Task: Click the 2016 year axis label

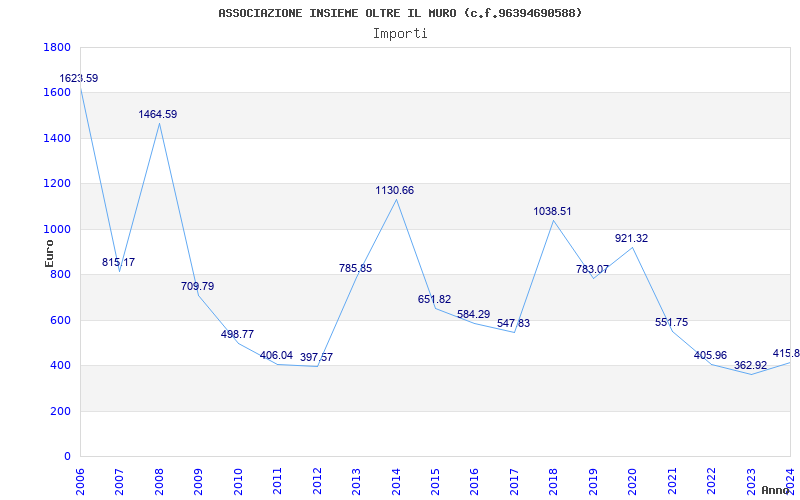Action: tap(475, 480)
